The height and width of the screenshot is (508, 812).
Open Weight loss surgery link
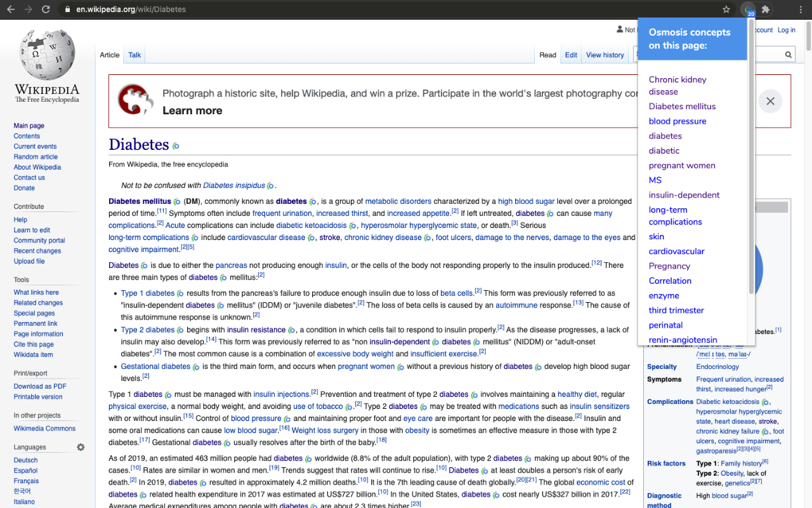pyautogui.click(x=325, y=431)
